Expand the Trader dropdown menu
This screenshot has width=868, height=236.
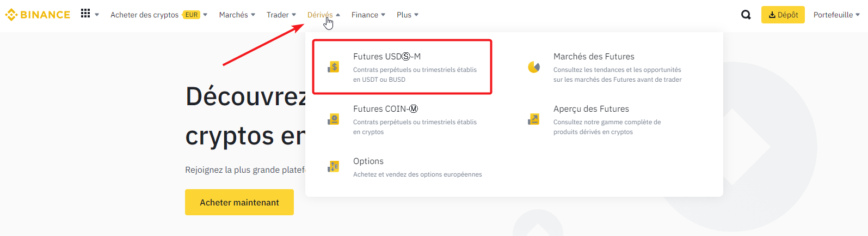pyautogui.click(x=281, y=15)
